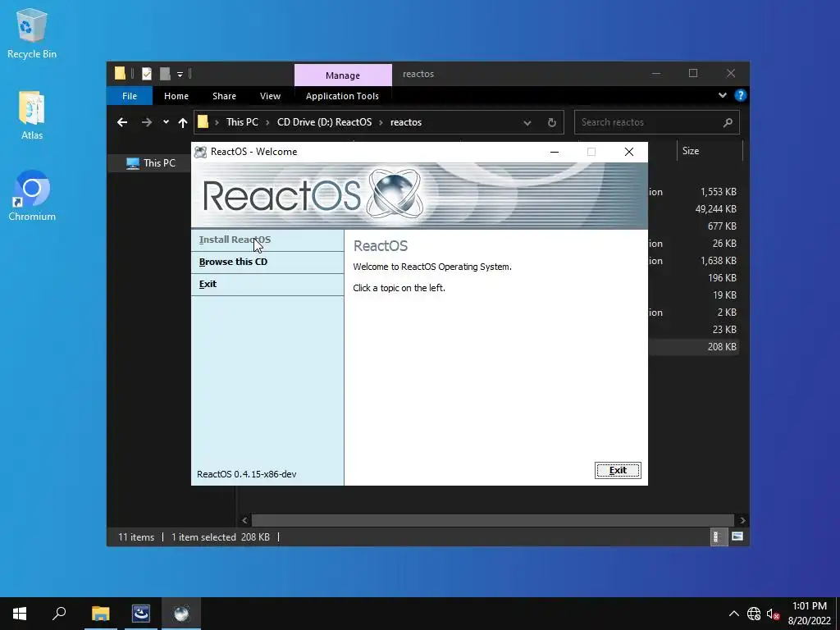Select This PC in navigation pane
Screen dimensions: 840x630
click(159, 163)
